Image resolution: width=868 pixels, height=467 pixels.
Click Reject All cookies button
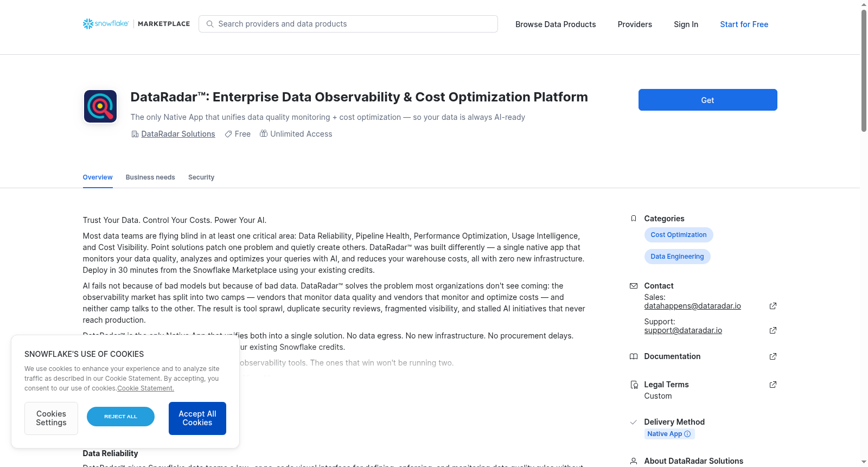point(120,417)
